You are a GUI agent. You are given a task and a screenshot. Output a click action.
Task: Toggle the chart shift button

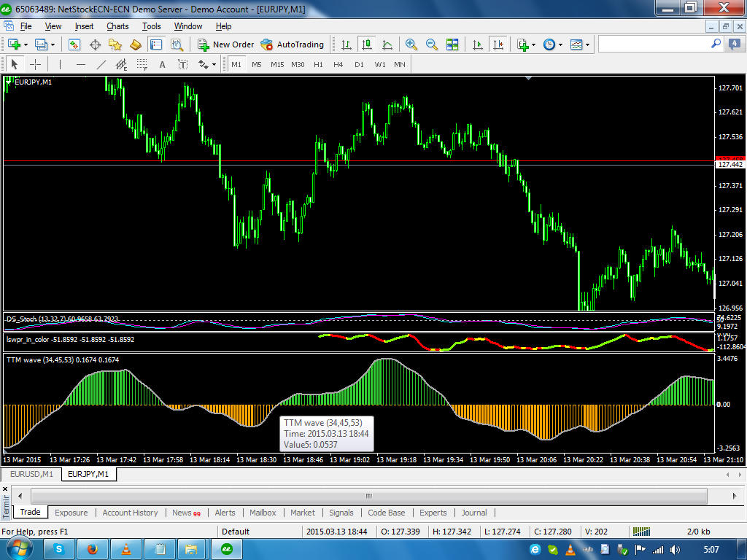point(498,44)
